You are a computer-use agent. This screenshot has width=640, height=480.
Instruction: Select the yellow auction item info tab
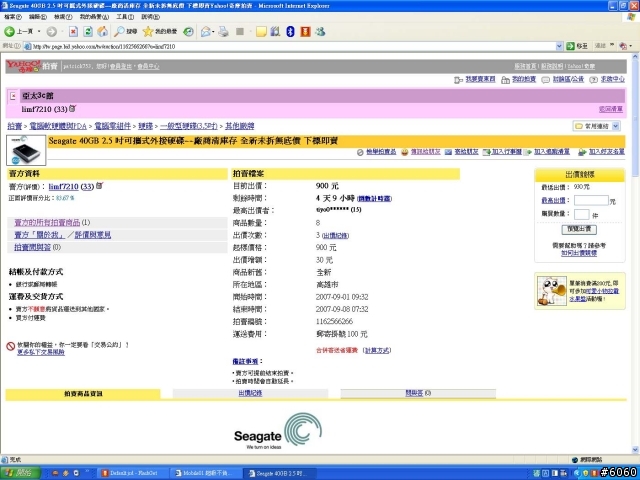(83, 394)
